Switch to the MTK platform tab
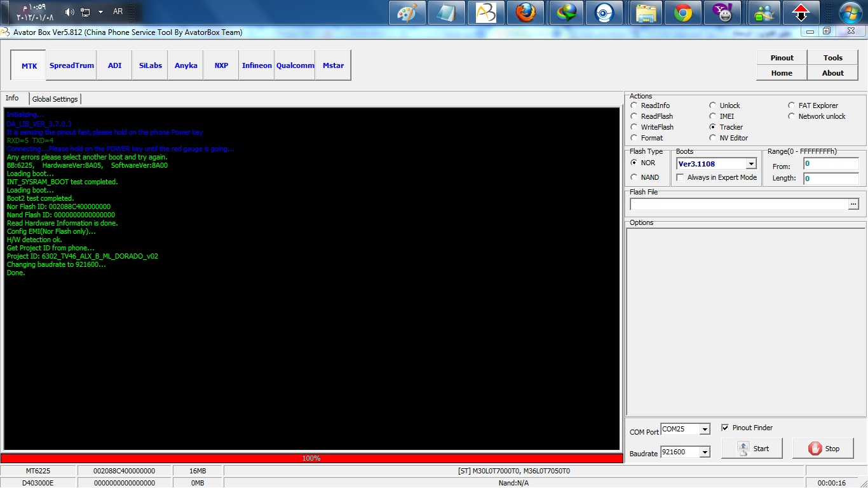This screenshot has width=868, height=488. [x=29, y=65]
